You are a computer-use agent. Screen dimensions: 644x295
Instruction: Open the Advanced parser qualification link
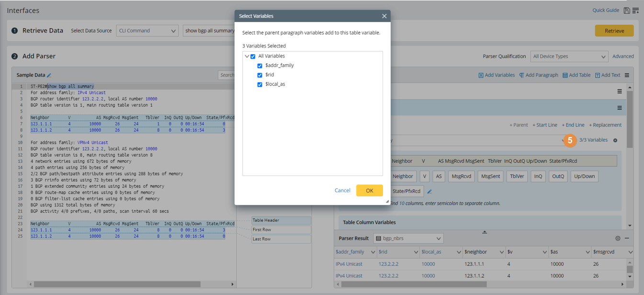[623, 57]
